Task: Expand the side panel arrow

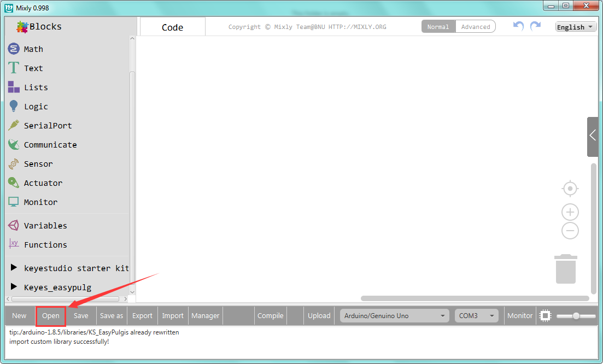Action: (x=593, y=136)
